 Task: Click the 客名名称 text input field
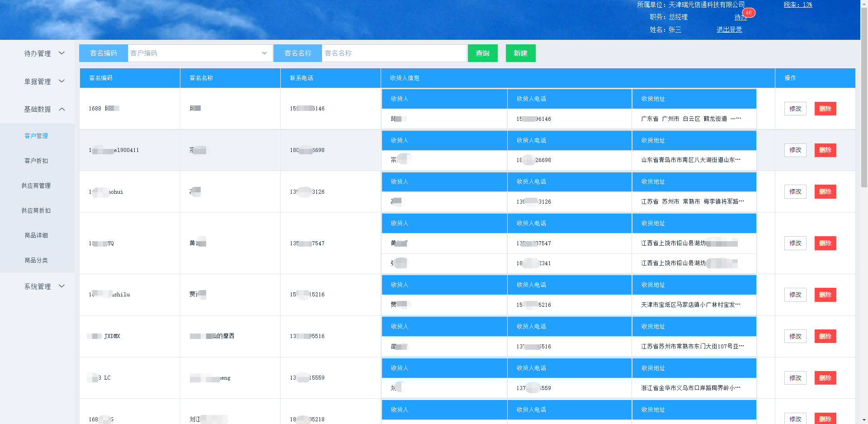(394, 53)
